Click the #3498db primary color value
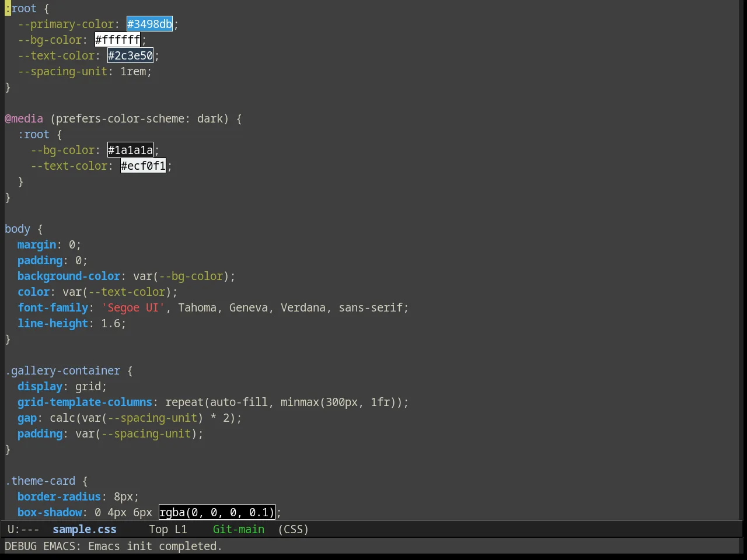Viewport: 747px width, 560px height. tap(149, 24)
